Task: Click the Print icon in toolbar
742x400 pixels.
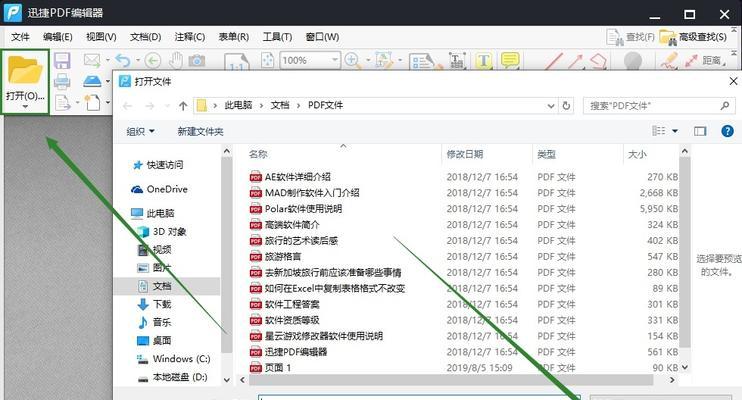Action: click(x=62, y=81)
